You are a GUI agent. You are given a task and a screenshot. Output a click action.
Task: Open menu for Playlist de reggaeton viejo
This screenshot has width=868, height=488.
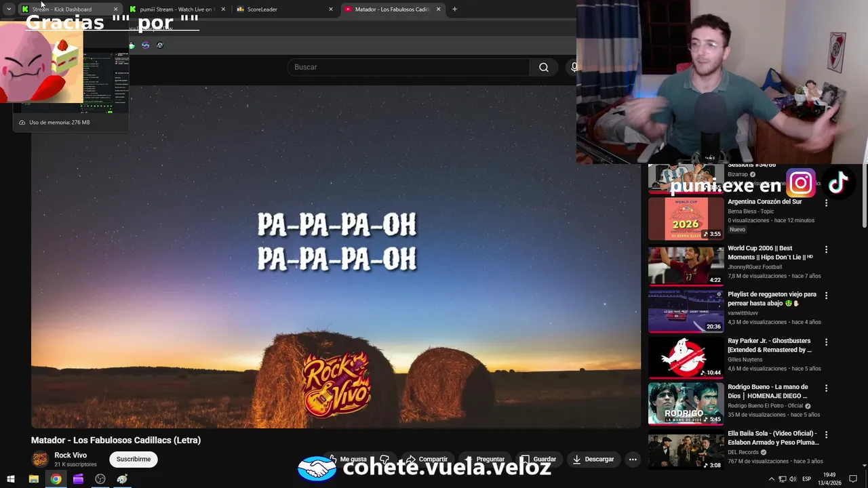click(x=826, y=296)
